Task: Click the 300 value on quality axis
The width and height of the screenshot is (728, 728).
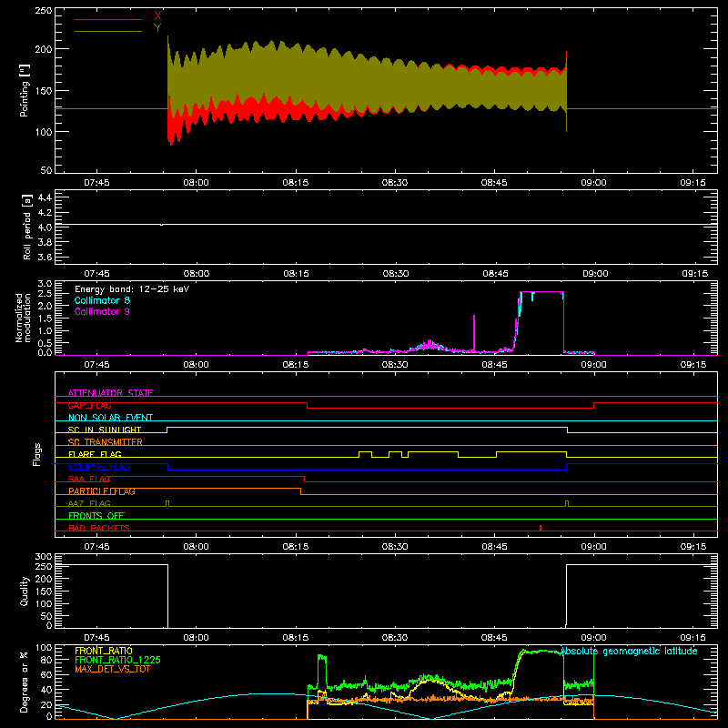Action: [44, 557]
